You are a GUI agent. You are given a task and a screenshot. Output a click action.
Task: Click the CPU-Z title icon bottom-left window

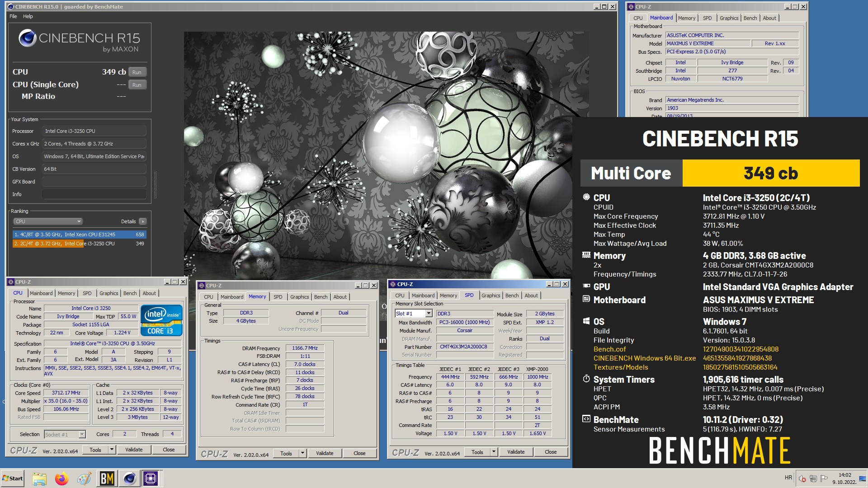11,282
